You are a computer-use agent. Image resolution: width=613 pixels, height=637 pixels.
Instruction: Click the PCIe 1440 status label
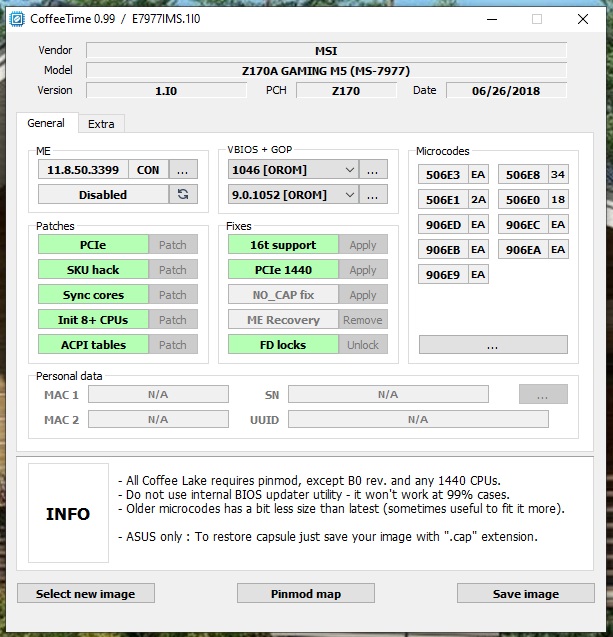[283, 270]
